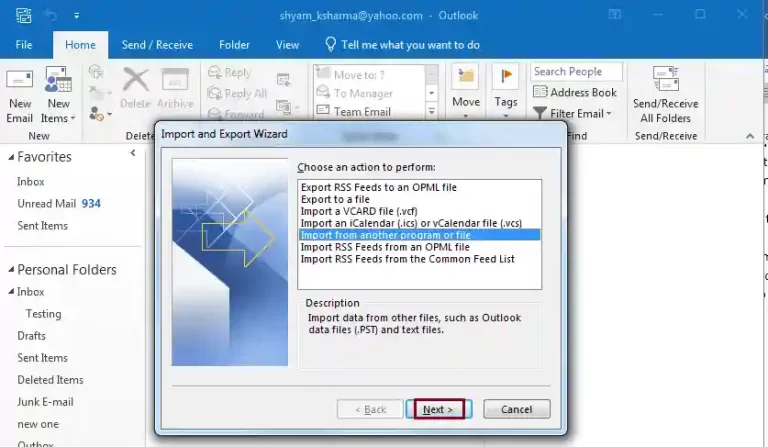This screenshot has height=447, width=768.
Task: Select Unread Mail in Favorites
Action: click(47, 204)
